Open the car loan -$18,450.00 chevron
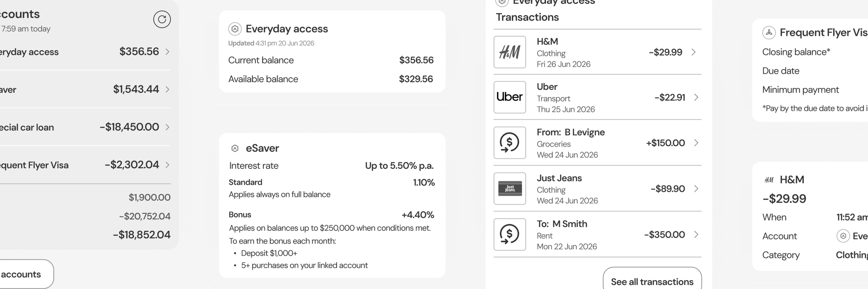Viewport: 868px width, 289px height. click(168, 127)
